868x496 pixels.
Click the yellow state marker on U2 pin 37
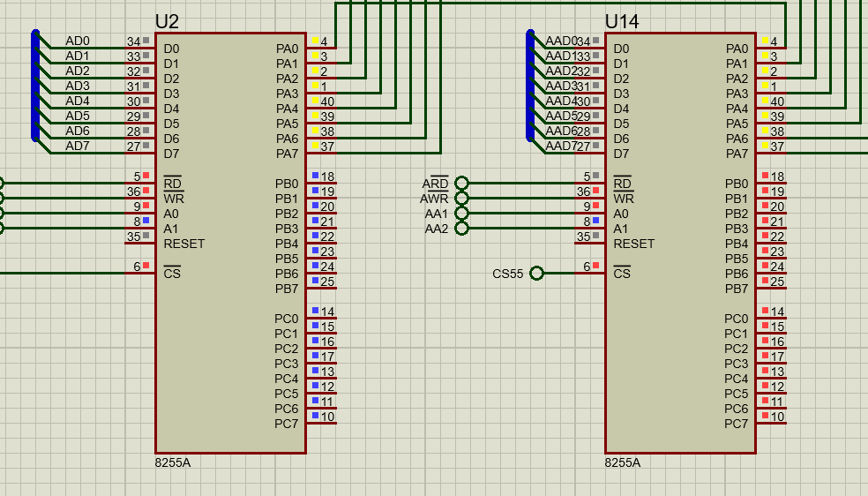[x=315, y=145]
